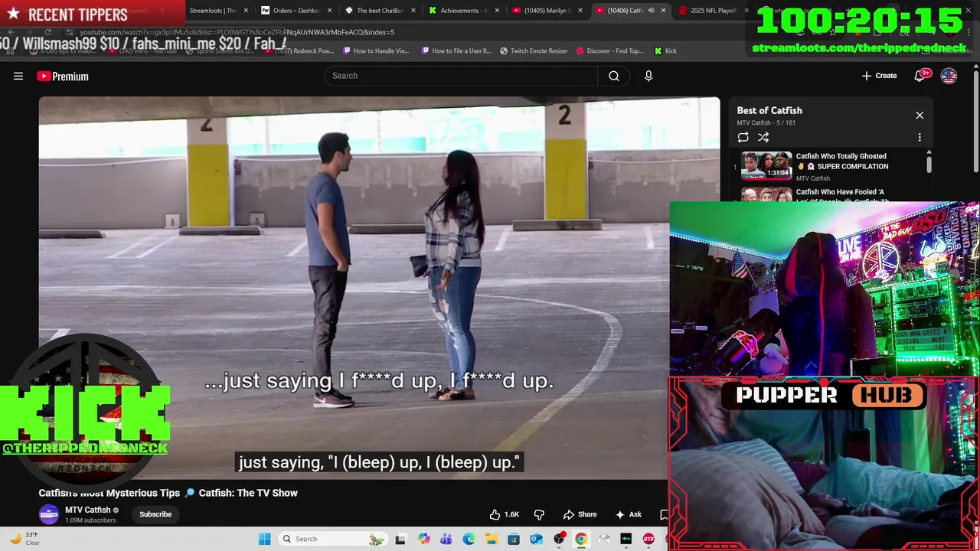Viewport: 980px width, 551px height.
Task: Open Windows Start menu
Action: click(264, 539)
